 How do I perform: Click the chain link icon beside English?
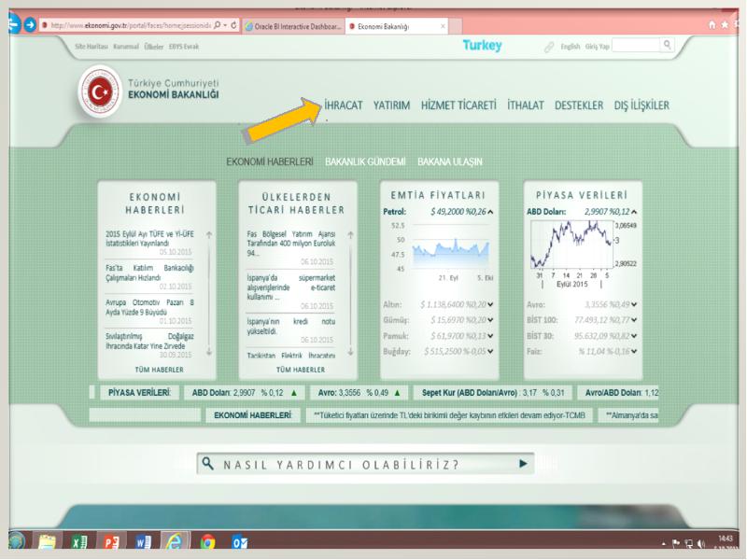click(x=549, y=47)
